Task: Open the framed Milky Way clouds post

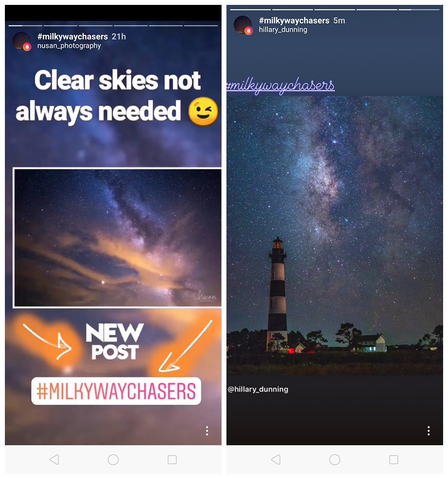Action: point(117,238)
